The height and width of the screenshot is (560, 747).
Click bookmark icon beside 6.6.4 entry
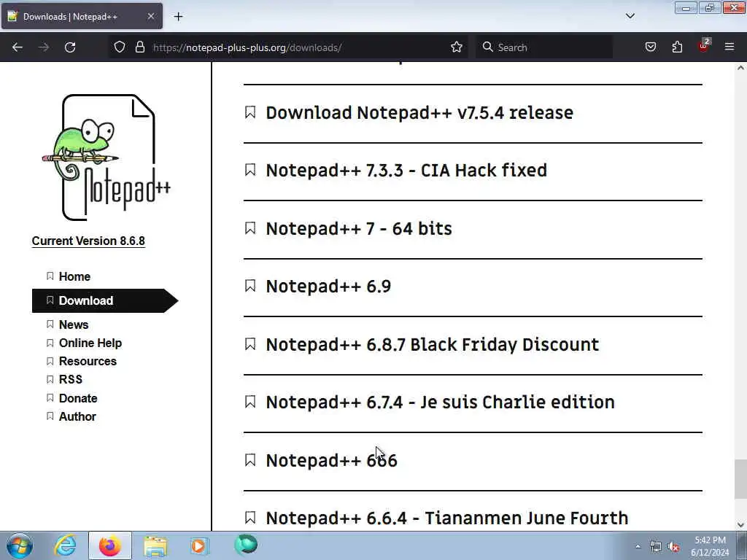click(x=250, y=518)
